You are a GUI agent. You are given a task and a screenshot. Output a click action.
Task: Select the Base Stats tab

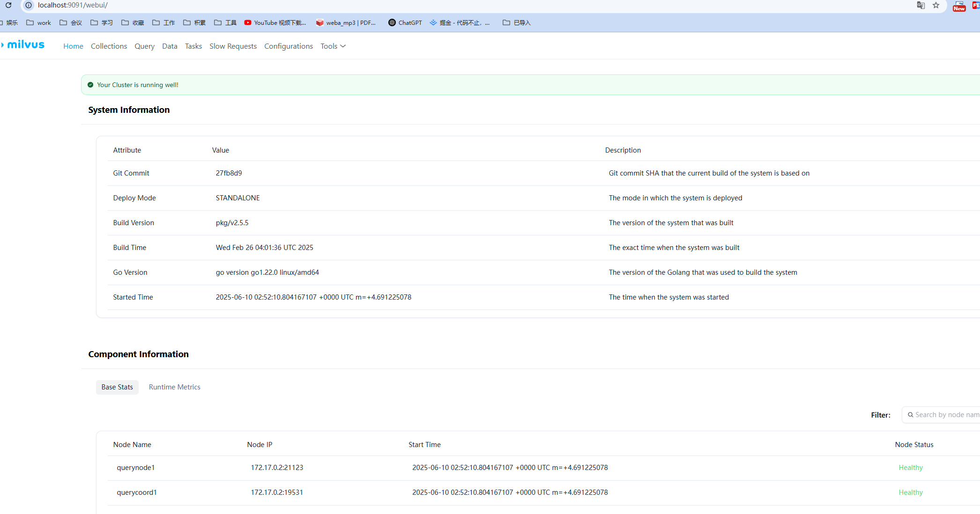coord(117,387)
